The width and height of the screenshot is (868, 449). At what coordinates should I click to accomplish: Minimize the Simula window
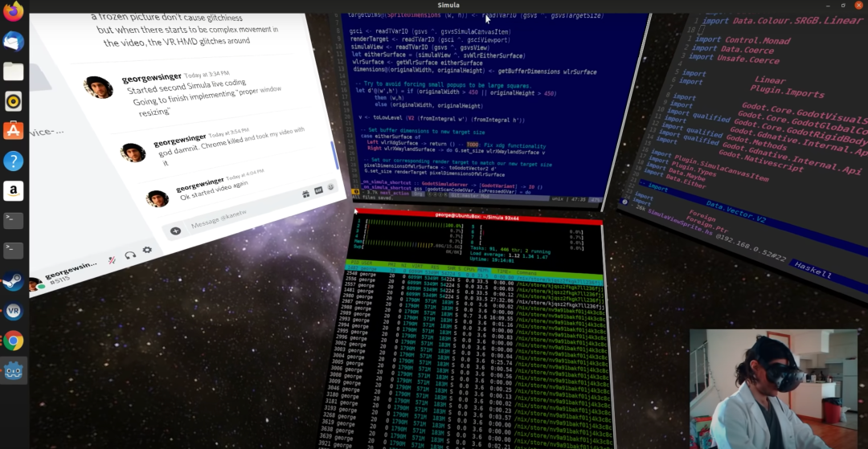[828, 6]
